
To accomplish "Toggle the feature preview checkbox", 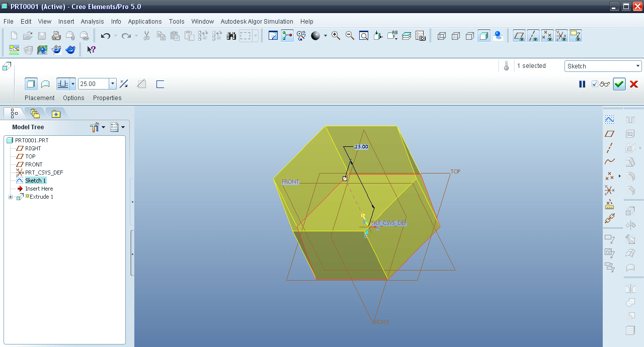I will (595, 84).
